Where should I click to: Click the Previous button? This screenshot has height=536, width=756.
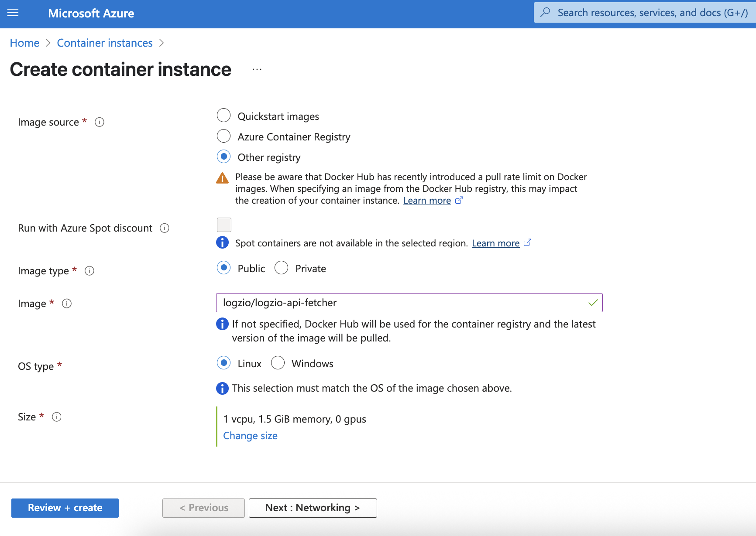click(203, 508)
